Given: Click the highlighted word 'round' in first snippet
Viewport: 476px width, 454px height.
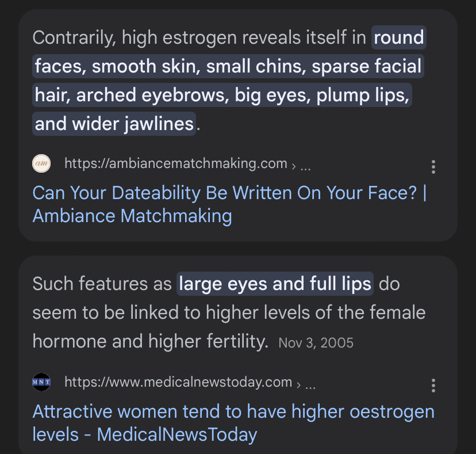Looking at the screenshot, I should [x=398, y=37].
